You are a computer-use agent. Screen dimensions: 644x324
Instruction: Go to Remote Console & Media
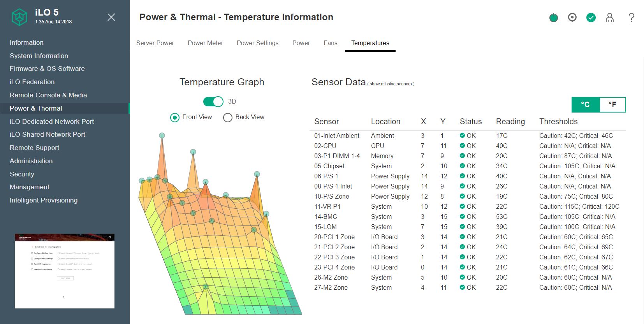[x=48, y=95]
